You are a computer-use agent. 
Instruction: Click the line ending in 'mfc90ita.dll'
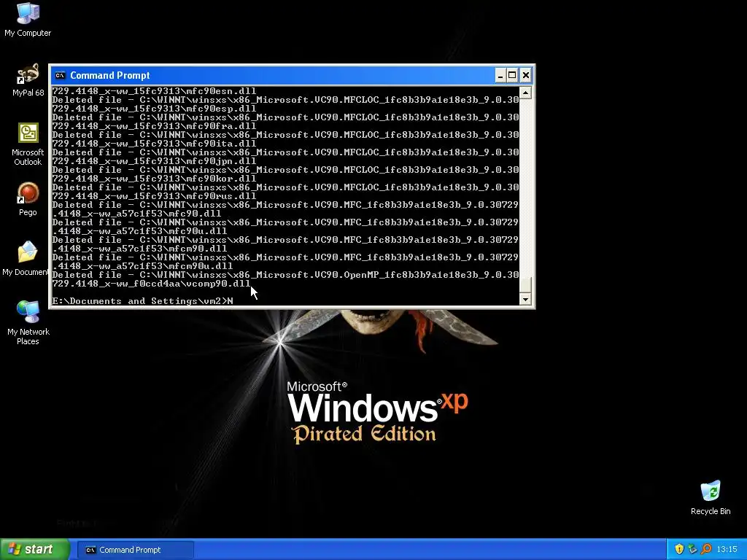point(154,144)
